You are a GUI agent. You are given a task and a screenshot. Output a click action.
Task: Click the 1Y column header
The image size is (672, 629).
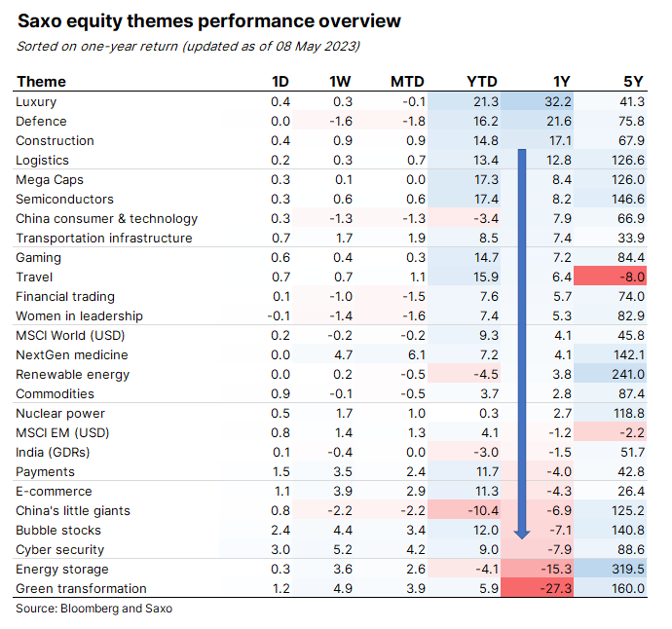tap(561, 82)
